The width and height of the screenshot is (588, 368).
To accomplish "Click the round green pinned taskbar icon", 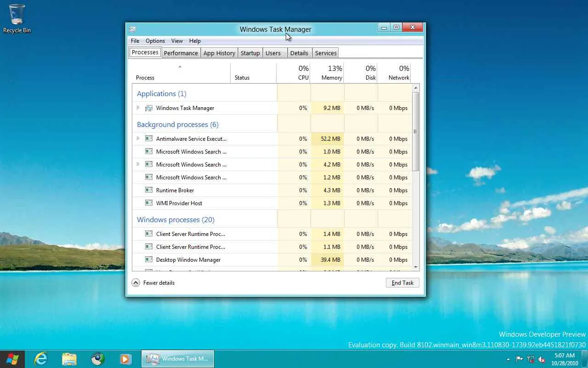I will (x=97, y=359).
